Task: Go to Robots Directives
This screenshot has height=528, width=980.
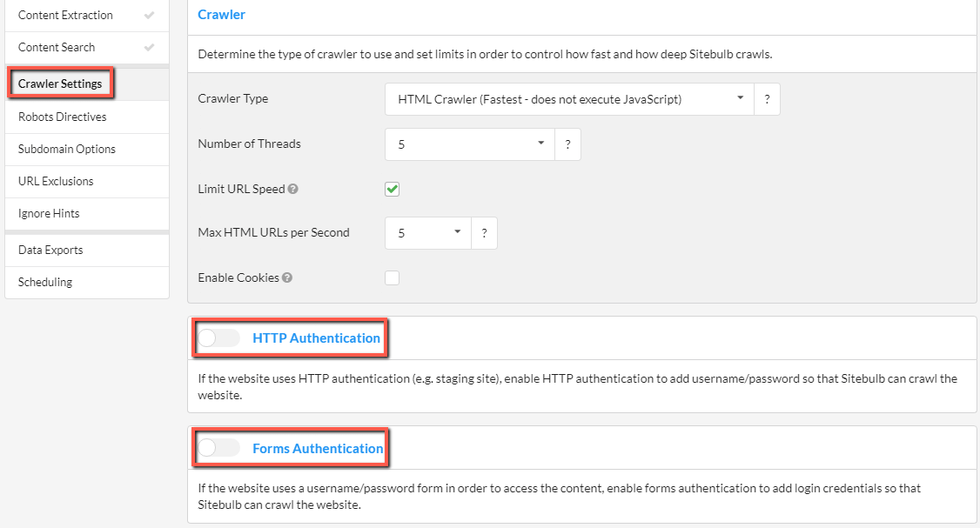Action: tap(87, 117)
